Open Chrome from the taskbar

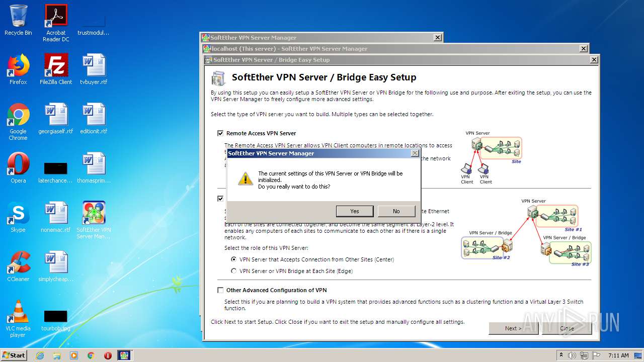coord(91,355)
